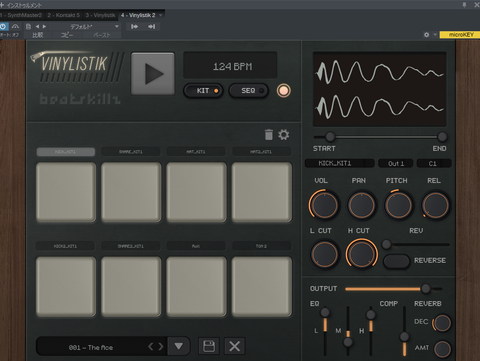The height and width of the screenshot is (361, 480).
Task: Click next preset arrow beside 001 - The Ace
Action: pyautogui.click(x=161, y=347)
